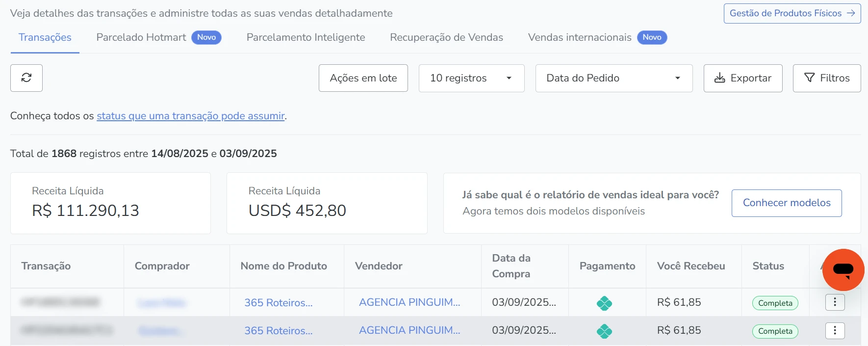Click the Completa status badge on the first row
The height and width of the screenshot is (346, 868).
coord(775,303)
